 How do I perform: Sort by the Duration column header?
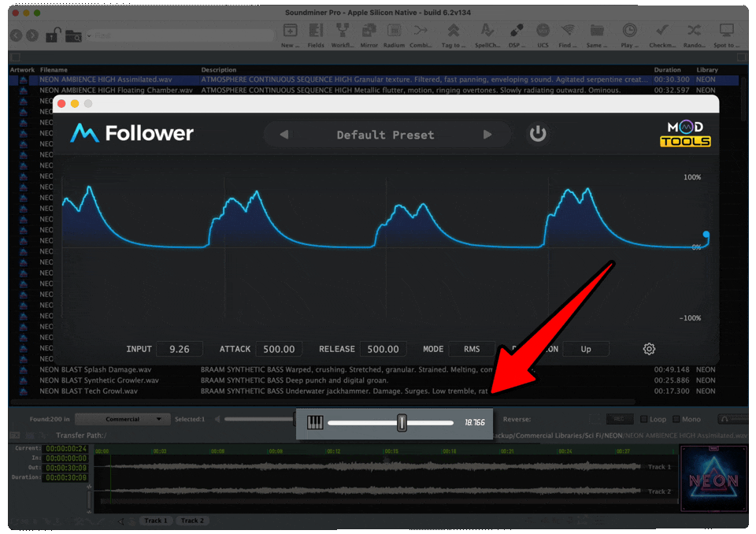[x=667, y=70]
